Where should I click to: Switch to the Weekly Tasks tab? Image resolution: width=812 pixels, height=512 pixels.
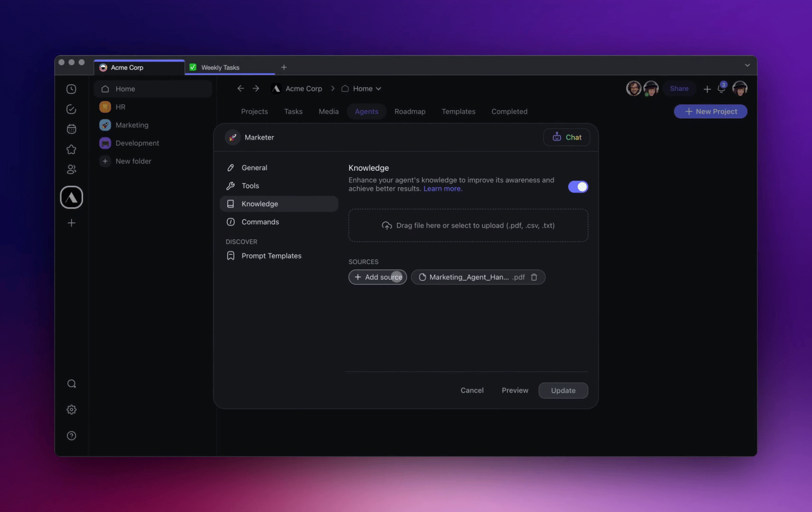pos(220,67)
